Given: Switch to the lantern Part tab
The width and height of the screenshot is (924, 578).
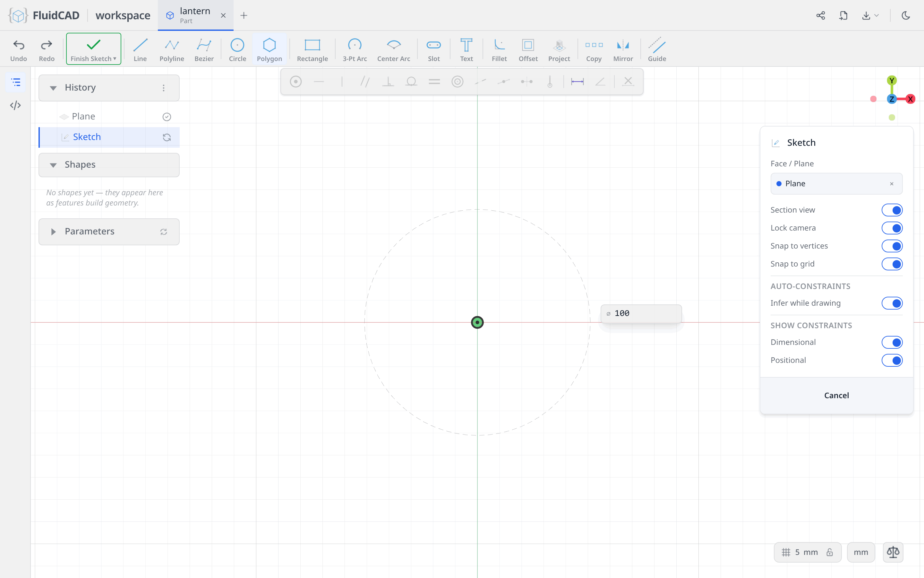Looking at the screenshot, I should [195, 15].
